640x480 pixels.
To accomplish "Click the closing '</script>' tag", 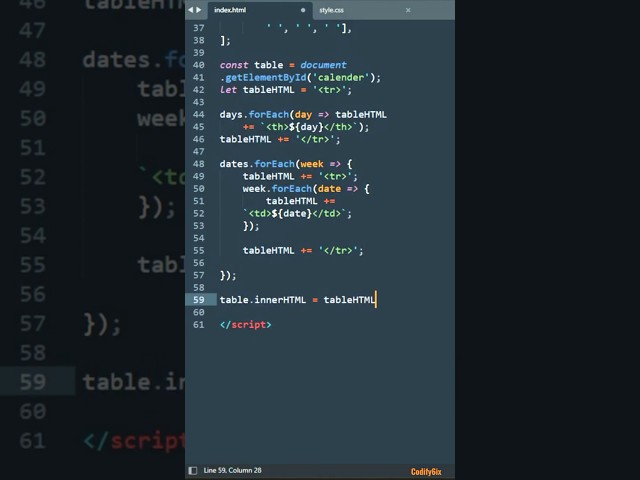I will click(245, 324).
